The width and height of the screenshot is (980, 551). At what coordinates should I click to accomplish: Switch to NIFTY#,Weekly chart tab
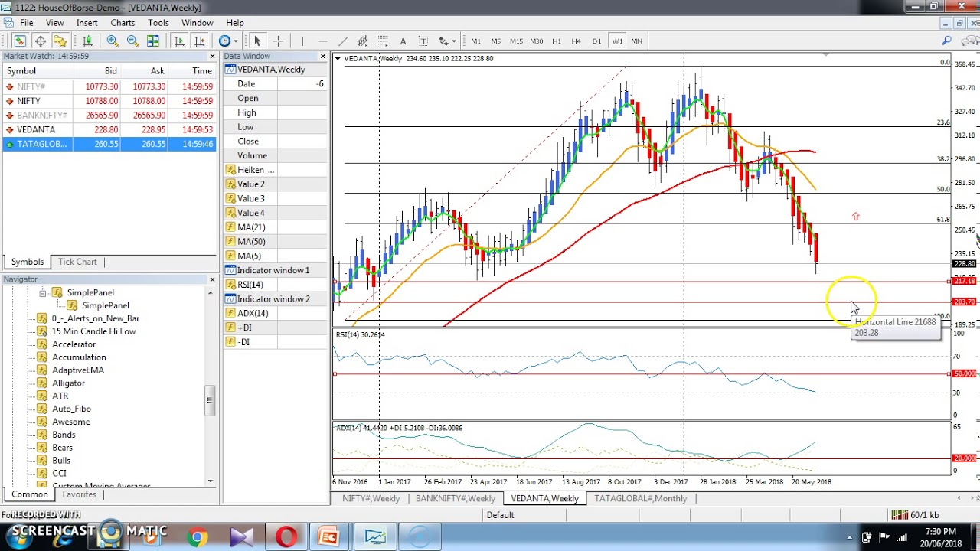[x=371, y=498]
